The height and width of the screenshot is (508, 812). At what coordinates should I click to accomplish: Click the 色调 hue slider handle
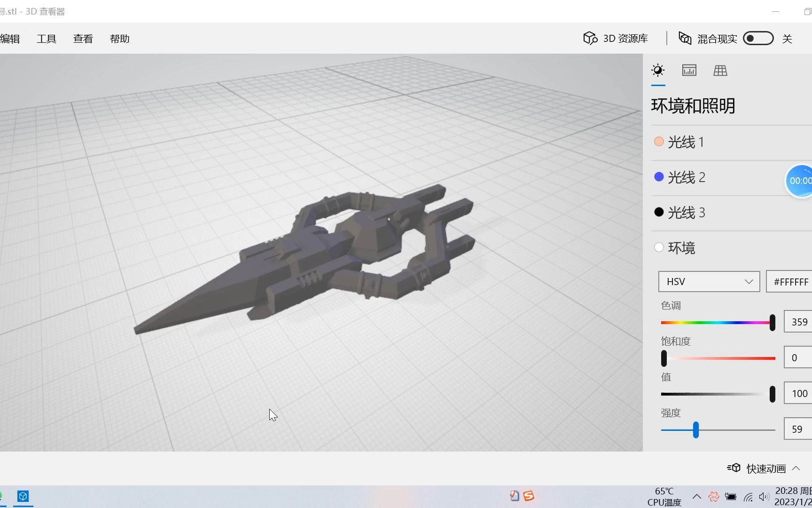(x=772, y=323)
